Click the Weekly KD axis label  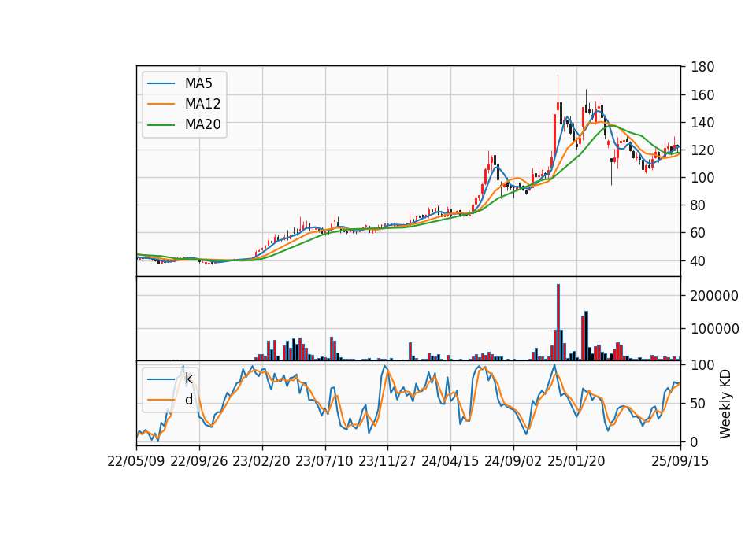point(724,404)
